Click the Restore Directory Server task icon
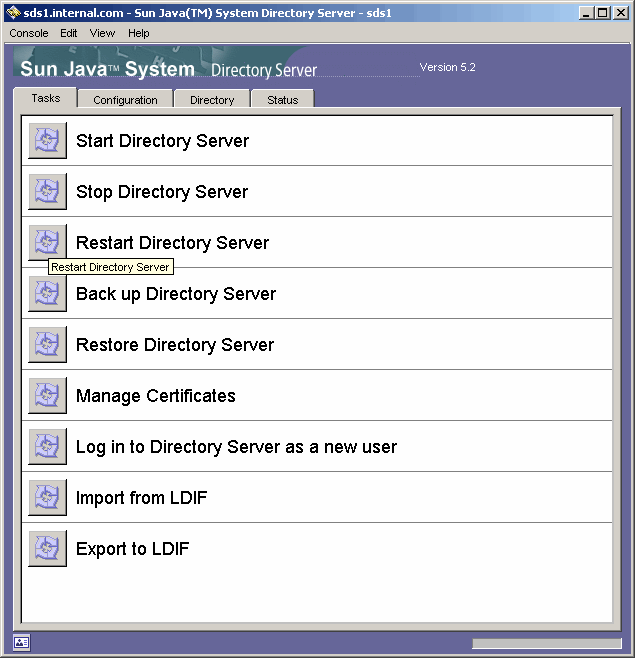Screen dimensions: 635x658 coord(47,345)
